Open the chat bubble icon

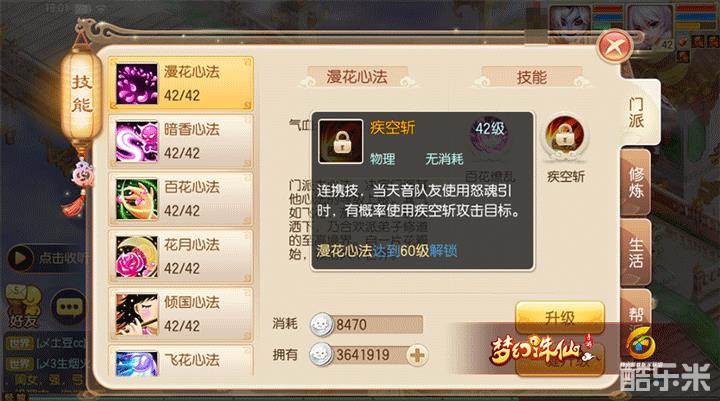[69, 307]
